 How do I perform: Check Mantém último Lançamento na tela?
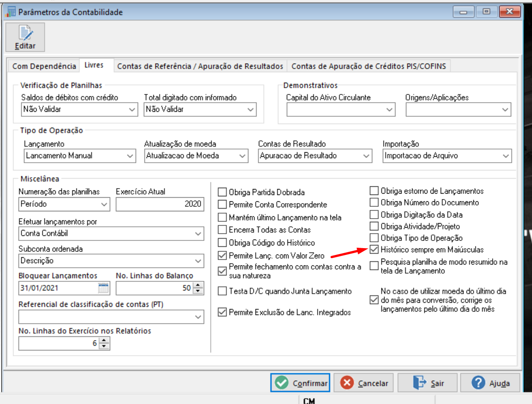coord(222,217)
